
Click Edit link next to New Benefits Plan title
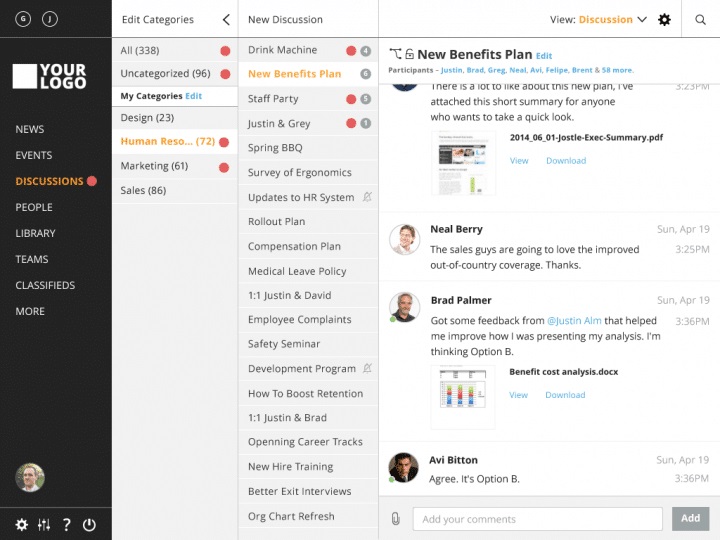(544, 56)
